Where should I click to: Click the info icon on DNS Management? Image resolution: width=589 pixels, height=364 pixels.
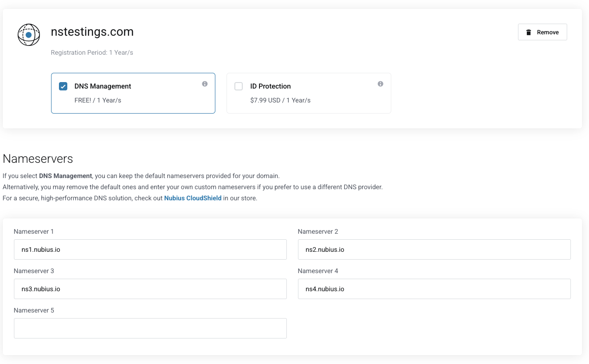point(205,84)
